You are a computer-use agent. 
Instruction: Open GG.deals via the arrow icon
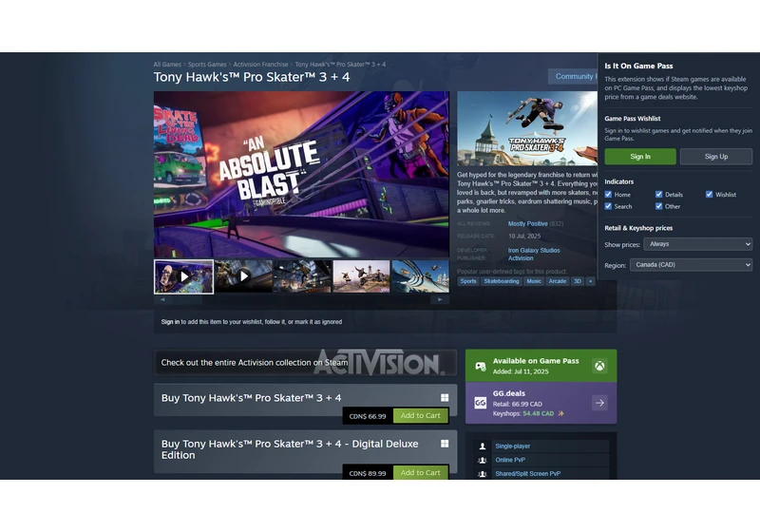point(599,403)
